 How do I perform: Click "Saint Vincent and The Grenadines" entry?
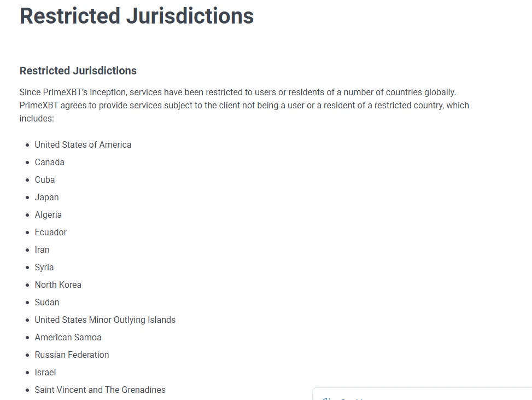(100, 390)
